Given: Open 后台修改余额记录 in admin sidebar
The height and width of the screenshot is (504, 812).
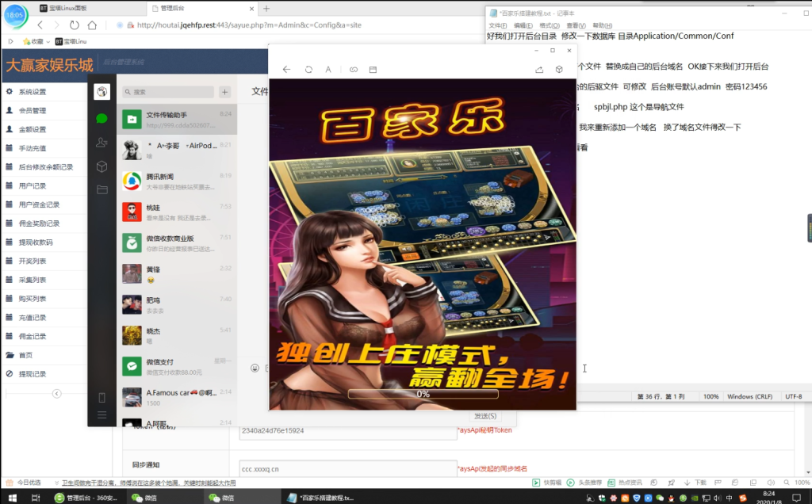Looking at the screenshot, I should tap(44, 166).
